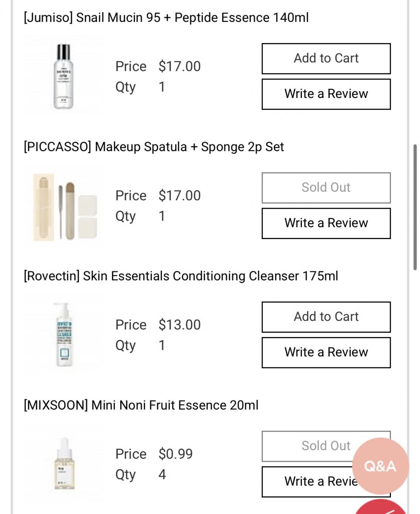The height and width of the screenshot is (514, 420).
Task: Add Rovectin Conditioning Cleanser to cart
Action: click(x=326, y=317)
